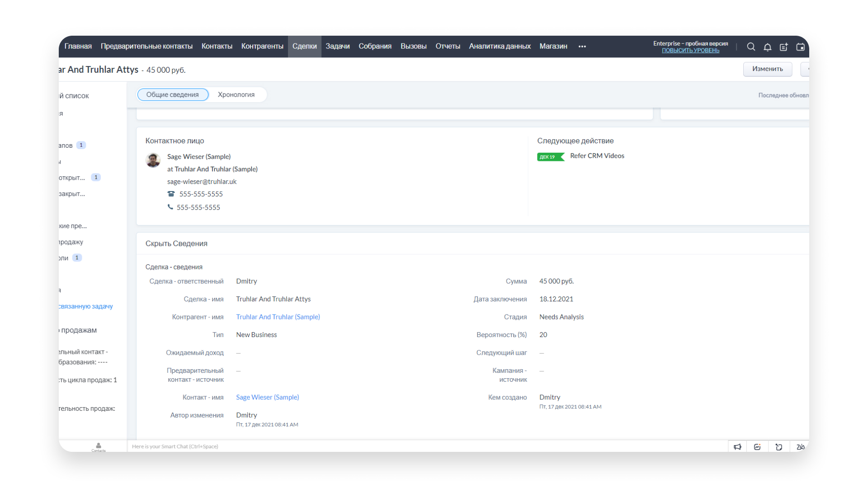
Task: Launch the Zia assistant icon
Action: point(800,447)
